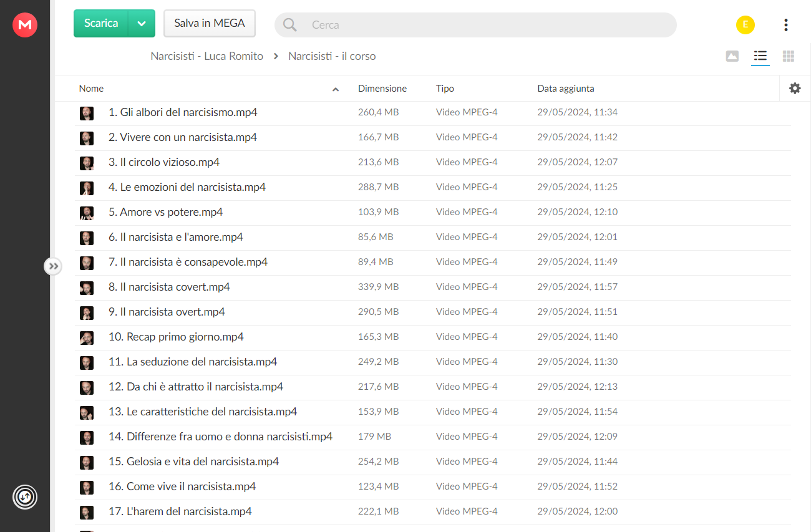Click the Scarica download button

(101, 24)
